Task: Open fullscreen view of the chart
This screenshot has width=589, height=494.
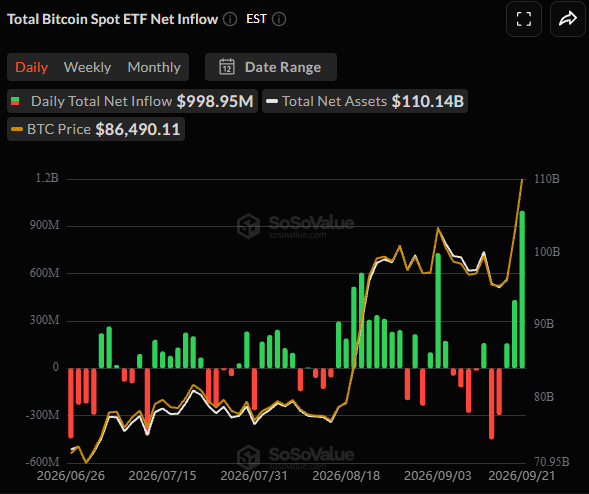Action: point(524,19)
